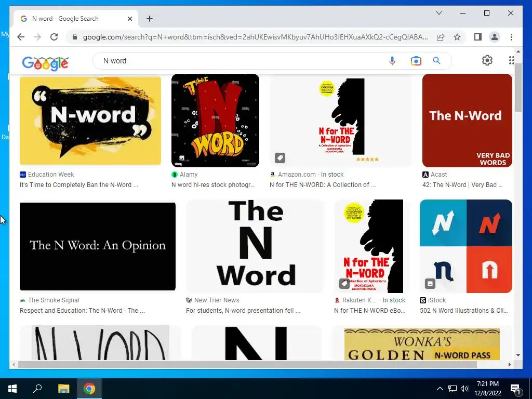Image resolution: width=532 pixels, height=399 pixels.
Task: Click the magnifying glass search button
Action: pyautogui.click(x=436, y=61)
